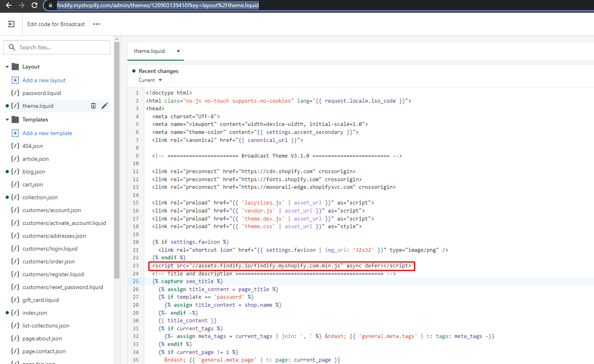The width and height of the screenshot is (594, 364).
Task: Click the file icon beside customers/login.liquid
Action: click(15, 249)
